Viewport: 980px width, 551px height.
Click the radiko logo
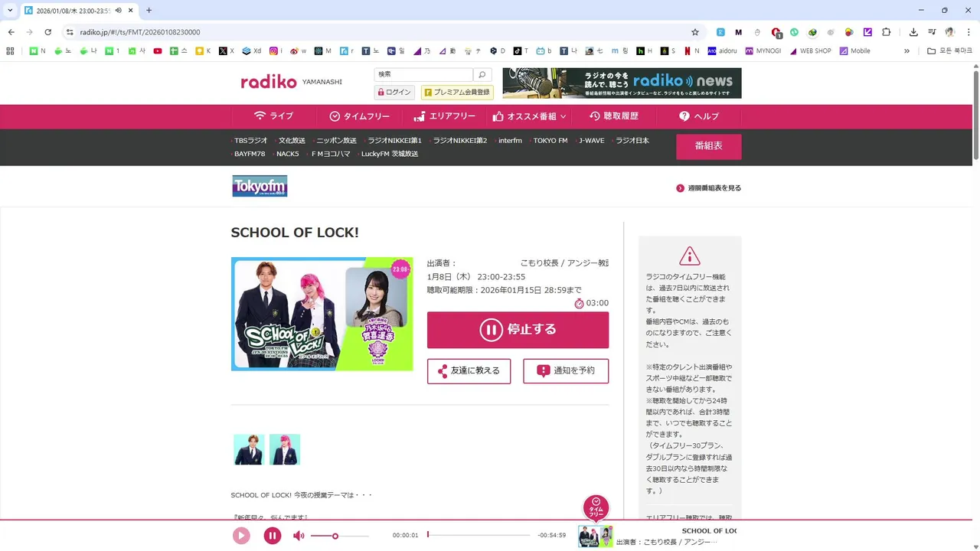269,82
